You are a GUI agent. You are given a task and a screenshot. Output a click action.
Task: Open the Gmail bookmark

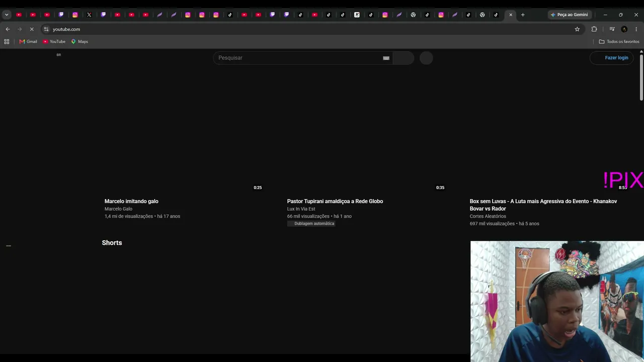click(28, 42)
